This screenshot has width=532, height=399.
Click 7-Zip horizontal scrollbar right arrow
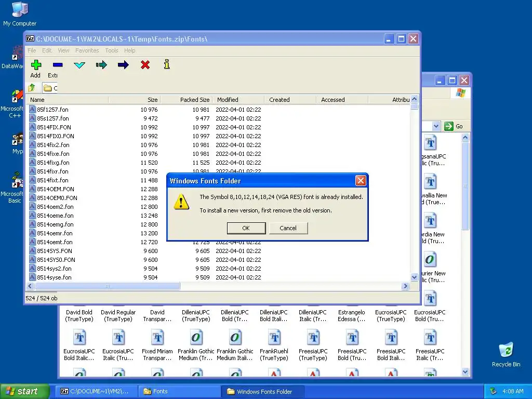[x=405, y=286]
